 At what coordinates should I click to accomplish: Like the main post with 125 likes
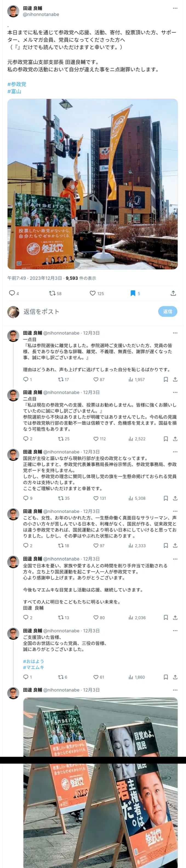pos(97,293)
